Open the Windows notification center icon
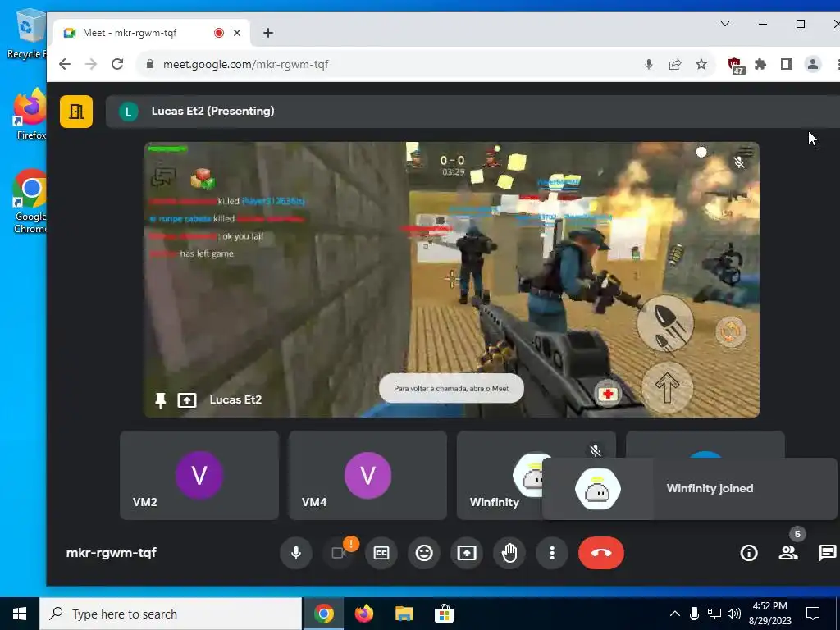Image resolution: width=840 pixels, height=630 pixels. pos(813,614)
